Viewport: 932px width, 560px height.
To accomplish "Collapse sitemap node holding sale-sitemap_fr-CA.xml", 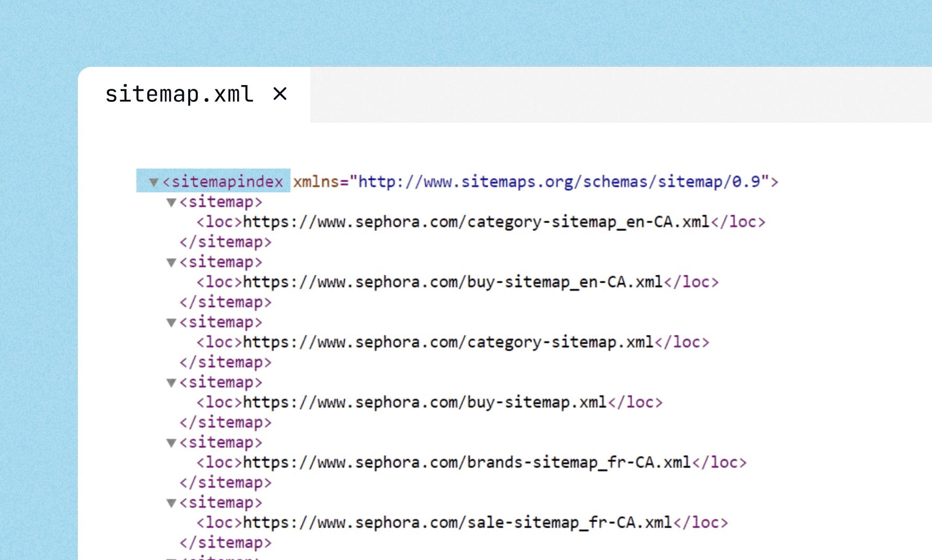I will tap(171, 503).
